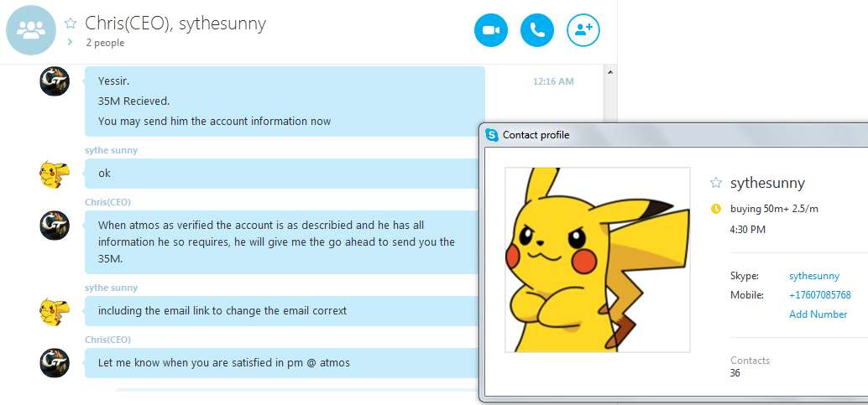
Task: Click Pikachu avatar beside 'including the email link' message
Action: click(x=55, y=311)
